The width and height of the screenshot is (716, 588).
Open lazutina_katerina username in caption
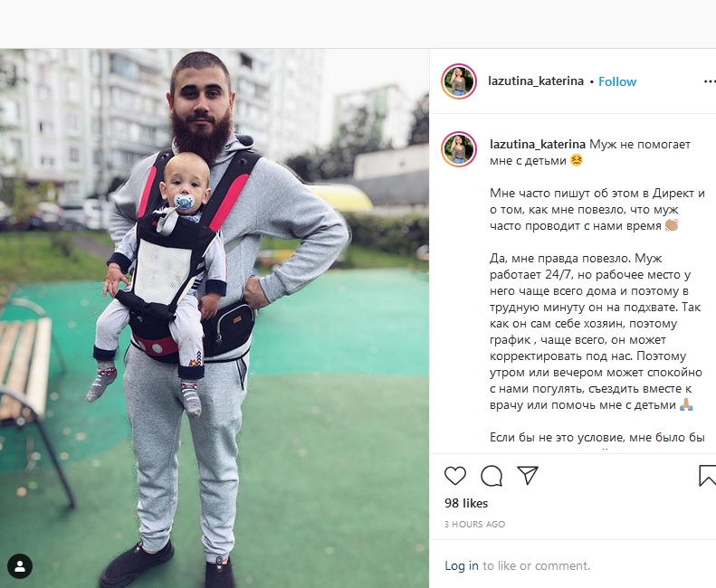tap(538, 144)
